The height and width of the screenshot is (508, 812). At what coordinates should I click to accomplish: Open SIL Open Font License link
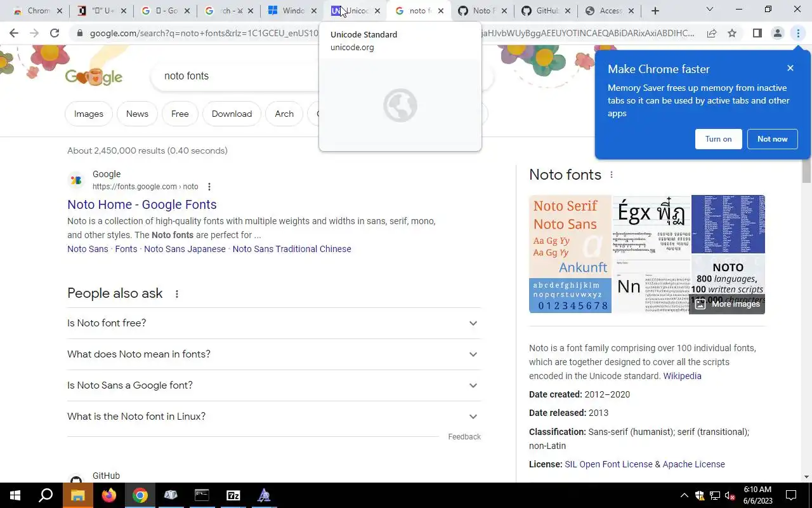click(x=608, y=464)
